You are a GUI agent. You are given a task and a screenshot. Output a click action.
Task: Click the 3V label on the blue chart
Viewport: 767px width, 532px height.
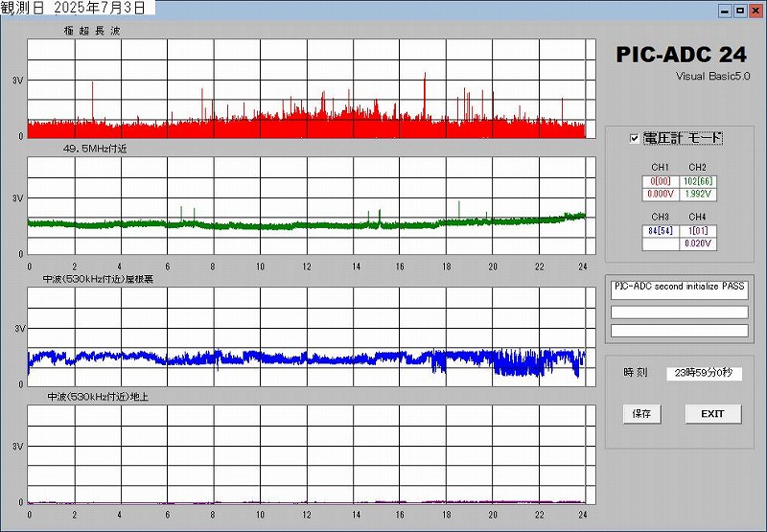pos(19,329)
